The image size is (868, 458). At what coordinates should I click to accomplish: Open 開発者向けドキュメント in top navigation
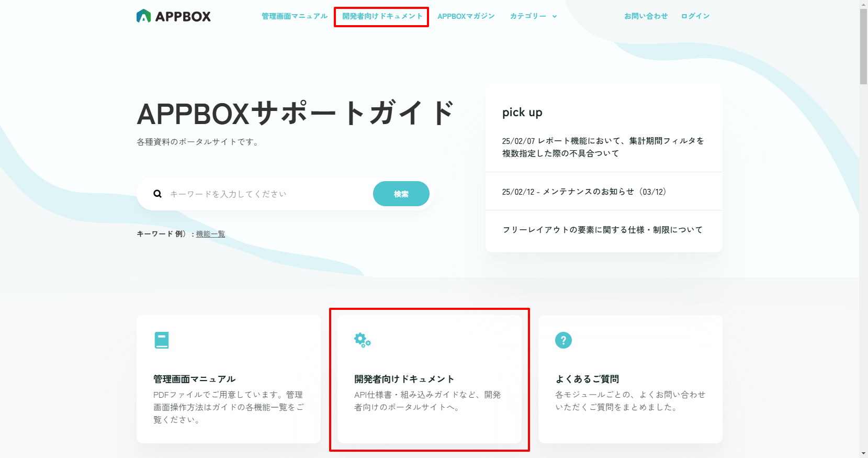tap(382, 16)
